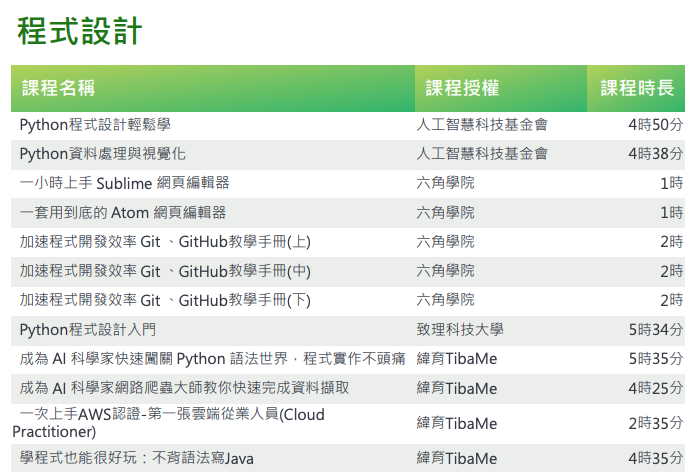The height and width of the screenshot is (472, 691).
Task: Click the 課程時長 column header
Action: coord(637,88)
